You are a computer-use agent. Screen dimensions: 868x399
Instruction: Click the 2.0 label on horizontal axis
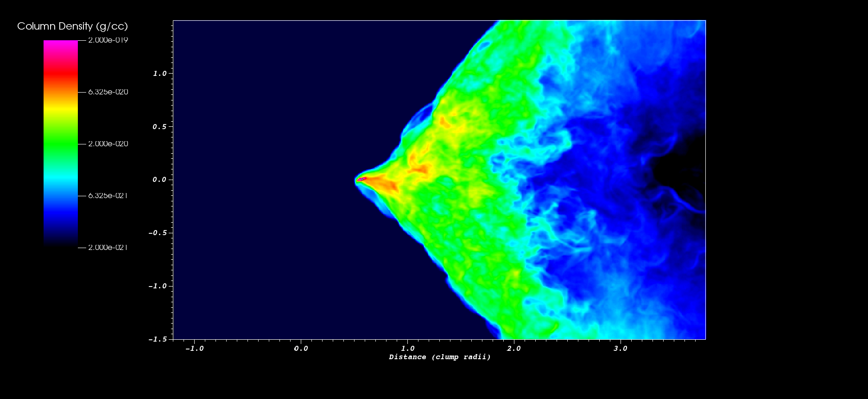513,349
